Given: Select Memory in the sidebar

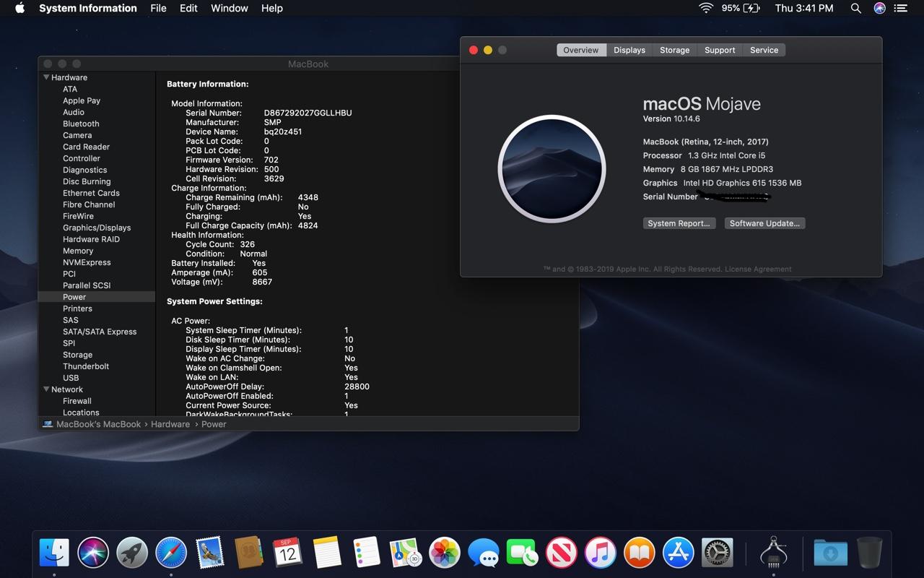Looking at the screenshot, I should 78,251.
